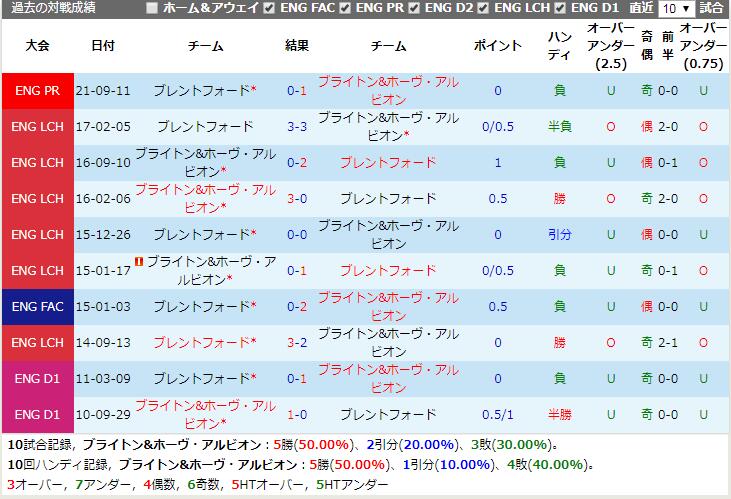
Task: Click home team ブレントフォード in 17-02-05 row
Action: coord(205,126)
